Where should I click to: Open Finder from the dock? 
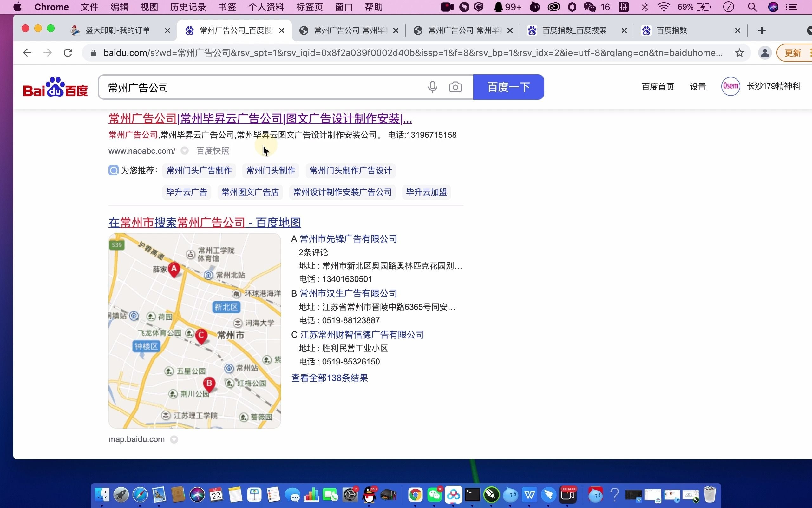point(102,495)
